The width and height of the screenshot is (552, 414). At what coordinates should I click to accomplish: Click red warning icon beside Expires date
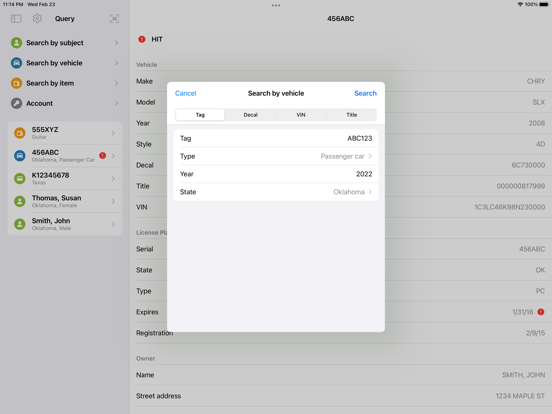click(541, 312)
